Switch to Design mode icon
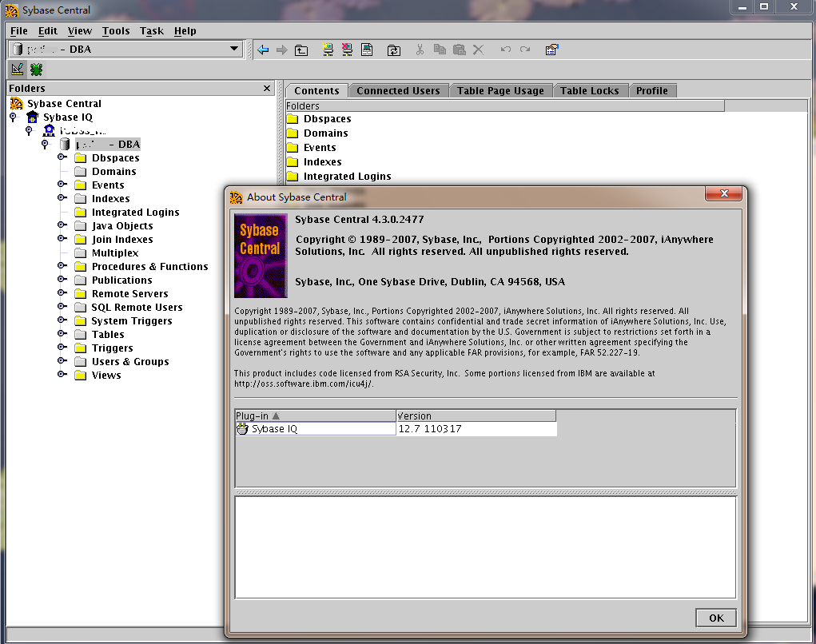Screen dimensions: 816x644 click(17, 69)
